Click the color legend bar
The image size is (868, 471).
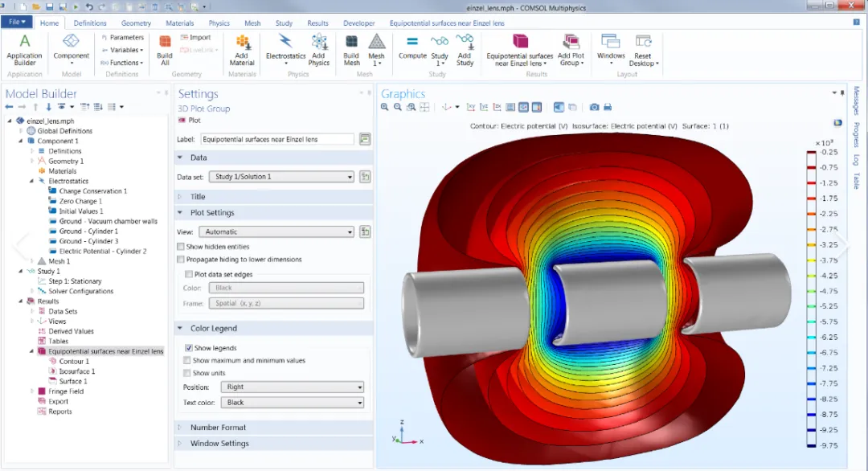point(811,299)
